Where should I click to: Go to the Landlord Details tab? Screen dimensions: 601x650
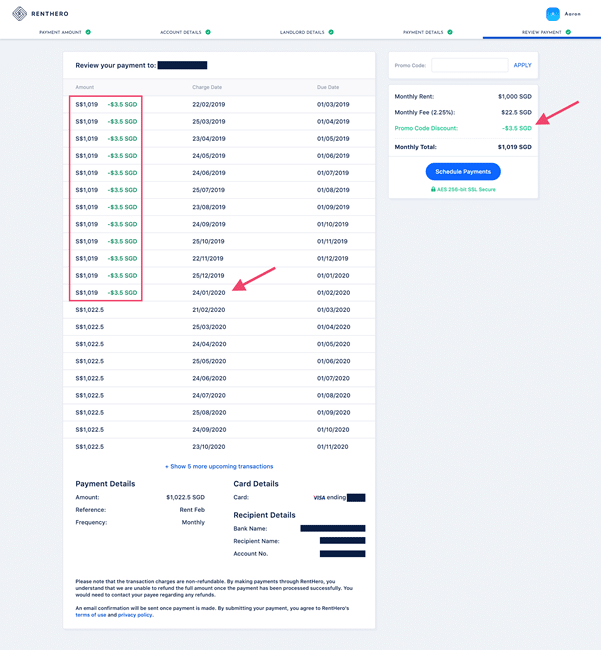click(301, 32)
